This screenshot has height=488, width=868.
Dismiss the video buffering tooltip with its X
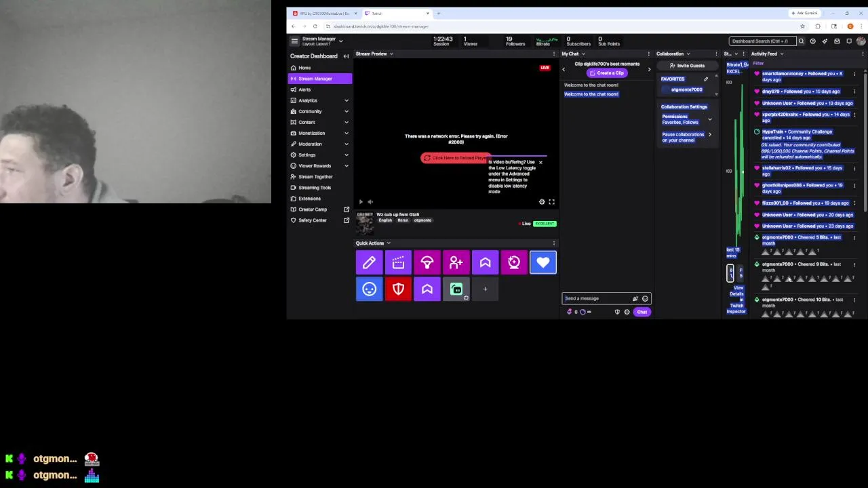(x=540, y=163)
